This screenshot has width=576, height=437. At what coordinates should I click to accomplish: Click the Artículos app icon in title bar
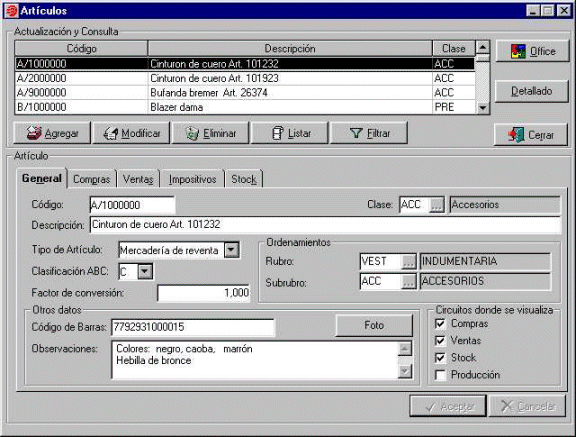[x=12, y=11]
